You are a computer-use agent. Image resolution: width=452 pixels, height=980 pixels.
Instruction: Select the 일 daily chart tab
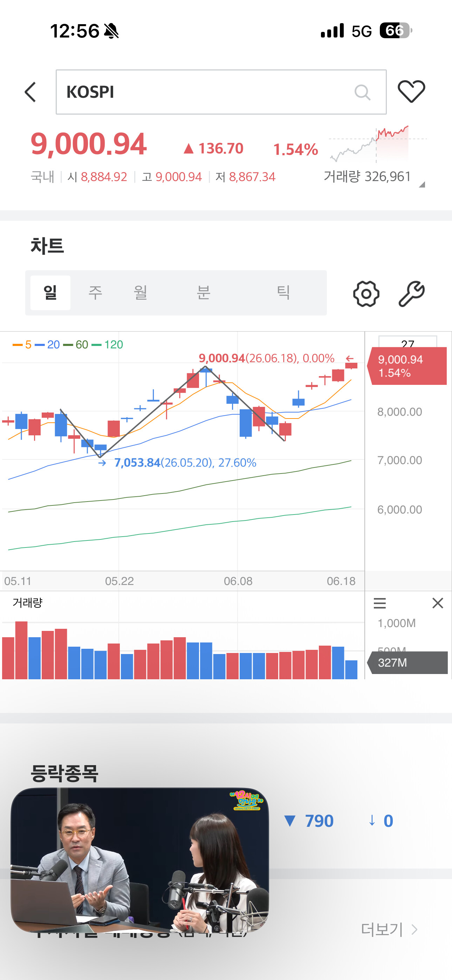point(50,293)
